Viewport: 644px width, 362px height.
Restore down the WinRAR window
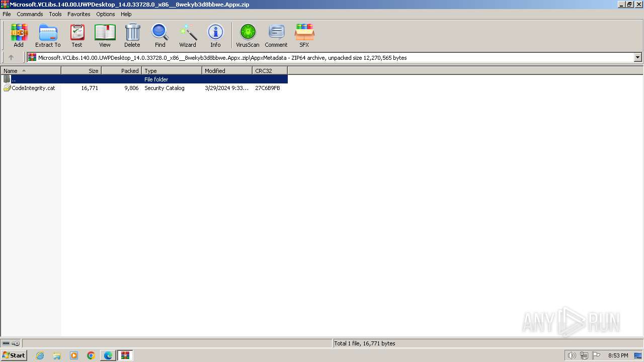tap(629, 5)
